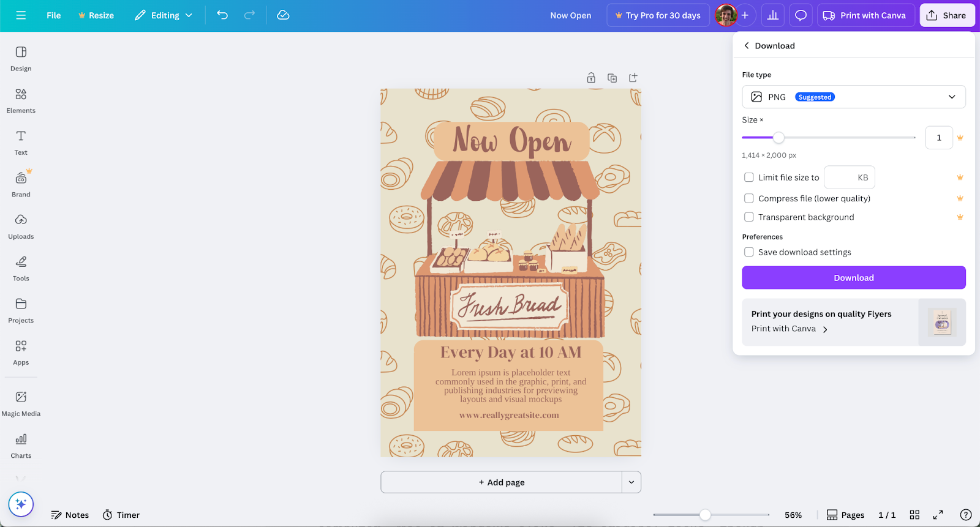Screen dimensions: 980x527
Task: Open Magic Media app
Action: [x=21, y=403]
